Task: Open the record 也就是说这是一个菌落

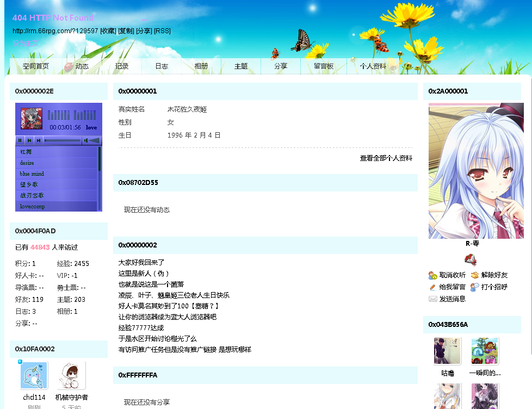Action: click(x=151, y=284)
